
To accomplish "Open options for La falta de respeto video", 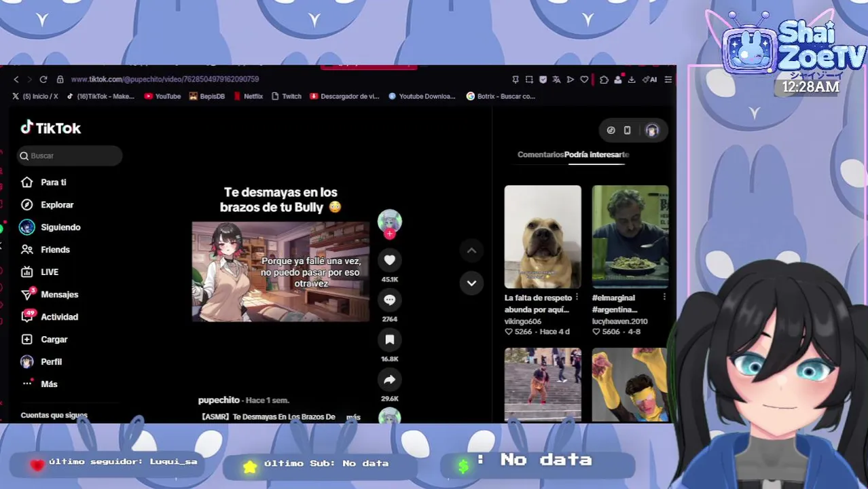I will (x=577, y=297).
